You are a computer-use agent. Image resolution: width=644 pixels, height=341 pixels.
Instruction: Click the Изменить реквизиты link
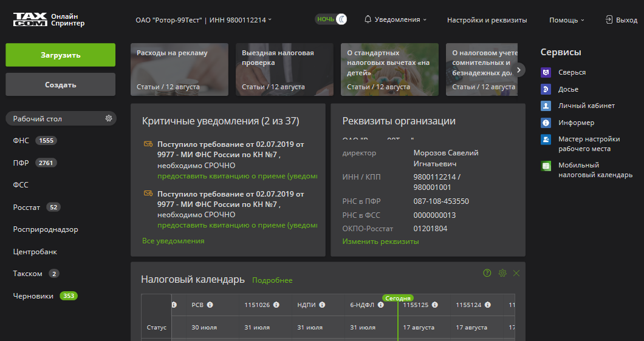380,241
